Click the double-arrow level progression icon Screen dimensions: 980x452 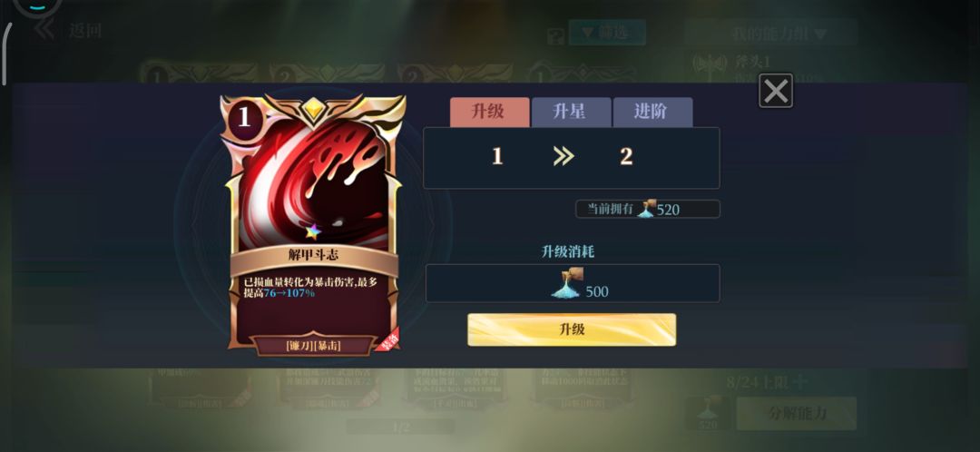point(563,156)
